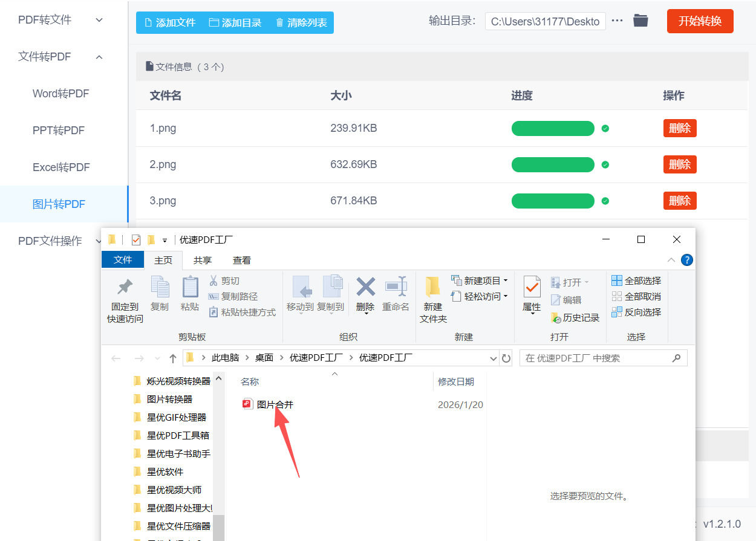Screen dimensions: 756x541
Task: Click the New Folder icon
Action: 433,288
